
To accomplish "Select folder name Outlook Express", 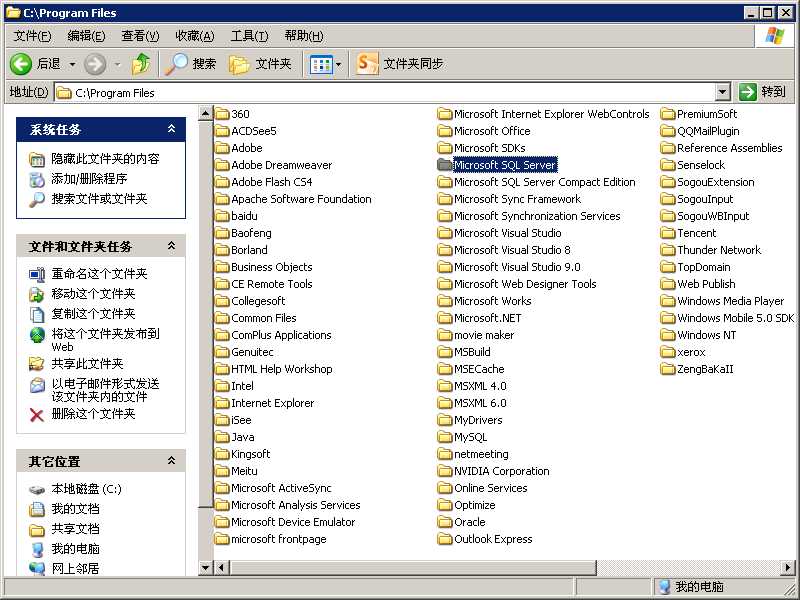I will pos(493,539).
